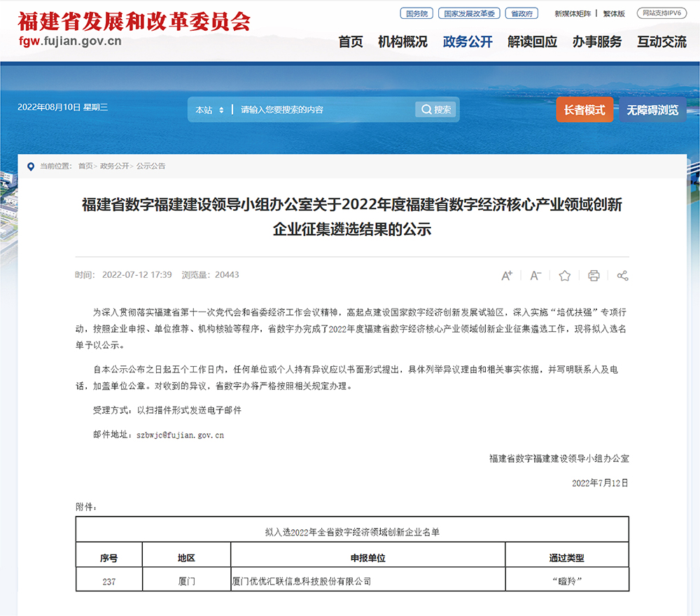Click the “瞪羚” table cell
The width and height of the screenshot is (700, 616).
click(567, 581)
